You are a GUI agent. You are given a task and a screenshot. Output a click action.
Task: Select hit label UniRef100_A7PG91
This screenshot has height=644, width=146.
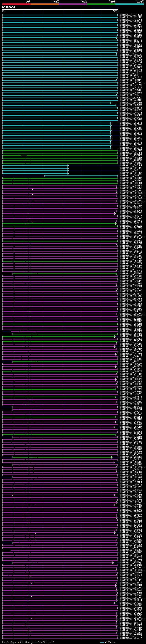131,85
